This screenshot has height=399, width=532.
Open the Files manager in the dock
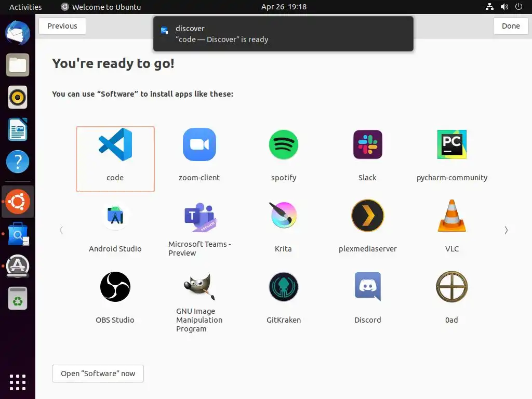coord(18,65)
